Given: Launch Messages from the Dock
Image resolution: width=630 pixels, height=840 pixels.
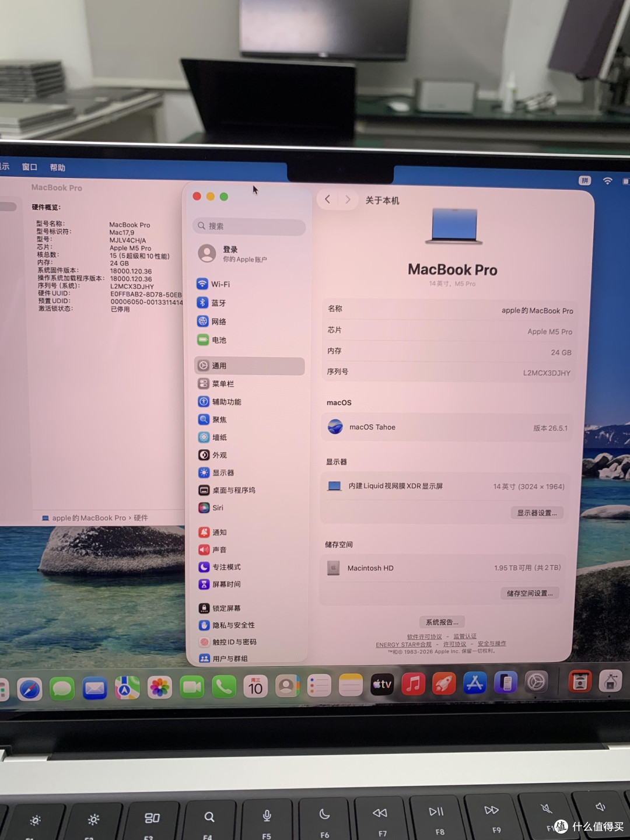Looking at the screenshot, I should click(62, 689).
